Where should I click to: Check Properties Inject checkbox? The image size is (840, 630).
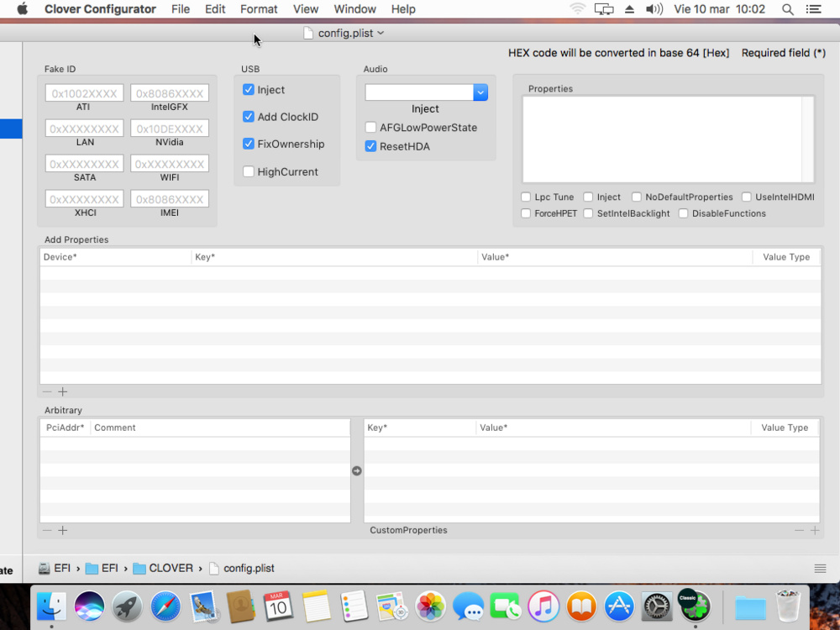[x=588, y=197]
